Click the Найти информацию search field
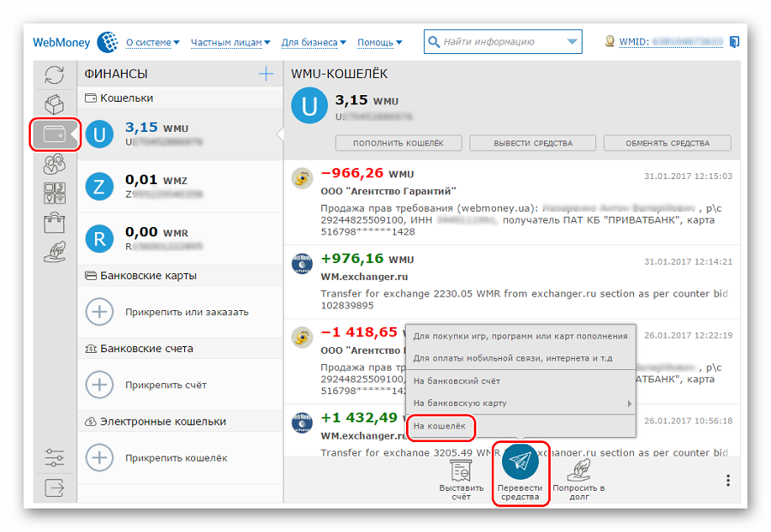 click(x=503, y=42)
